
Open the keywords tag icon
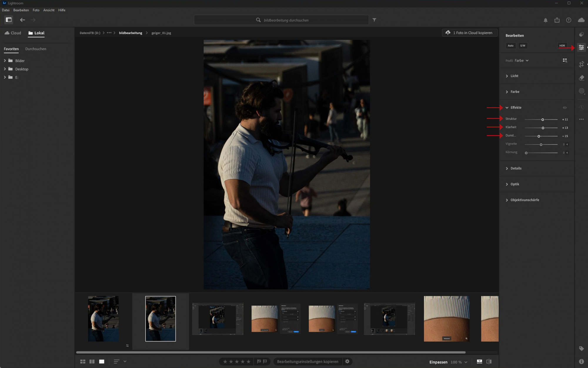pos(581,349)
